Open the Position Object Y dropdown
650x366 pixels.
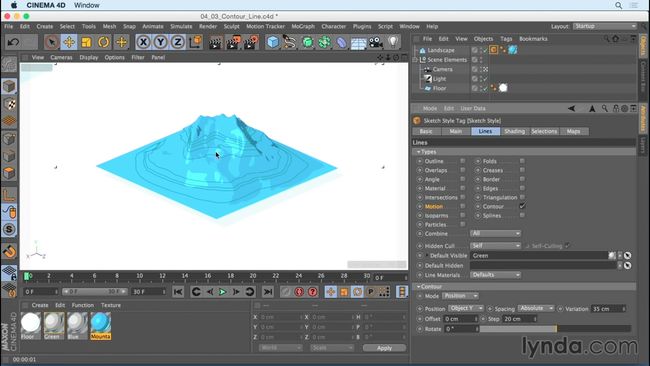pyautogui.click(x=466, y=308)
